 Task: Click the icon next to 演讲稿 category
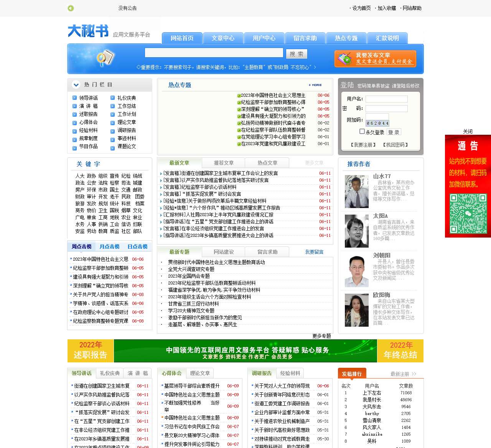click(x=75, y=106)
